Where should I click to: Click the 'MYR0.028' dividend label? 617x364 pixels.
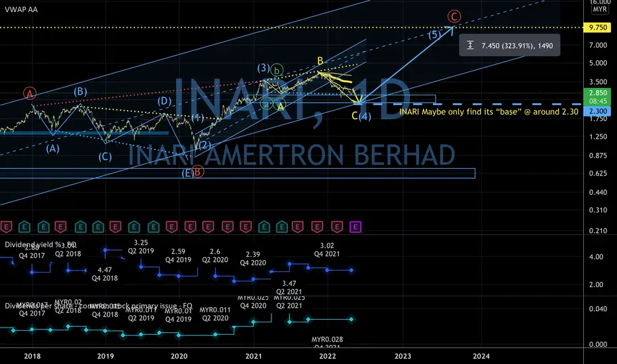pyautogui.click(x=327, y=340)
